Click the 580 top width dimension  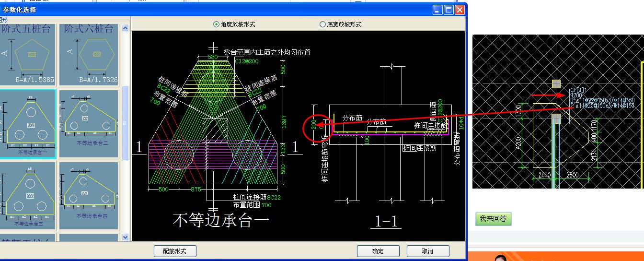[x=212, y=57]
